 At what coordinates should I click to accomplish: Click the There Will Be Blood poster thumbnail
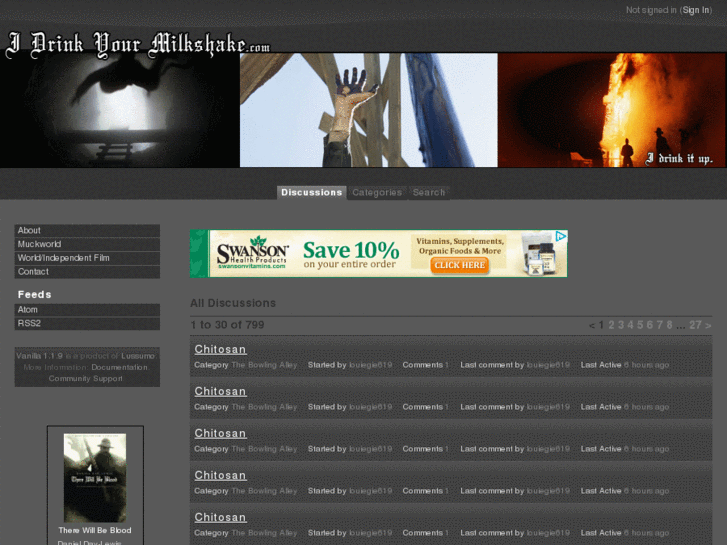tap(95, 478)
